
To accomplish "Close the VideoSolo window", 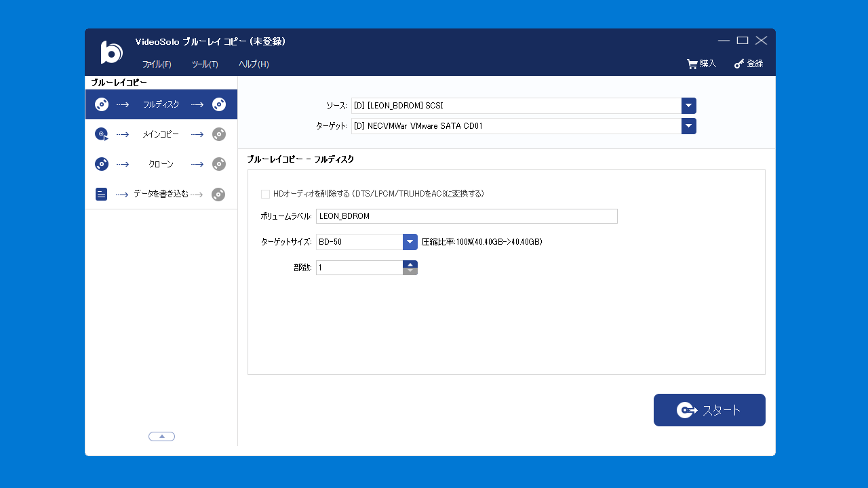I will pyautogui.click(x=762, y=41).
